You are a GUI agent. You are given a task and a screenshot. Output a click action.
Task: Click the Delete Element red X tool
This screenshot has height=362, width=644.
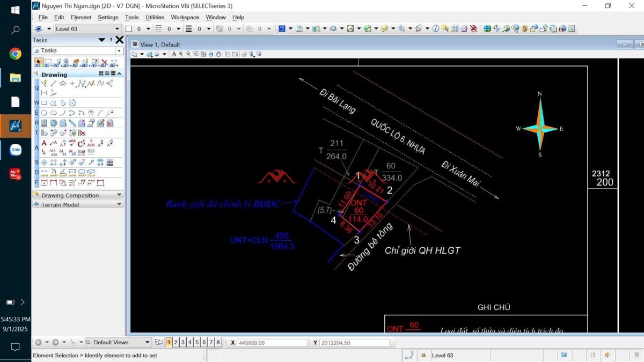(104, 63)
